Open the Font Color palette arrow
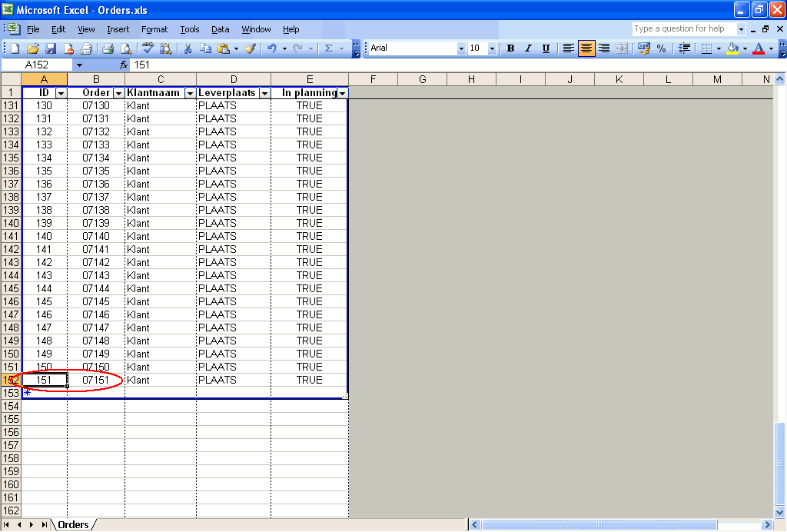Viewport: 787px width, 532px height. tap(772, 48)
